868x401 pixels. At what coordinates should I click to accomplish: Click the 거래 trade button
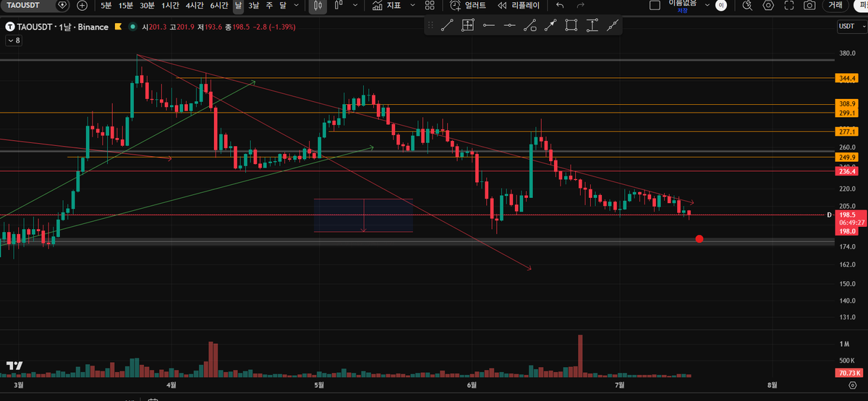tap(835, 5)
